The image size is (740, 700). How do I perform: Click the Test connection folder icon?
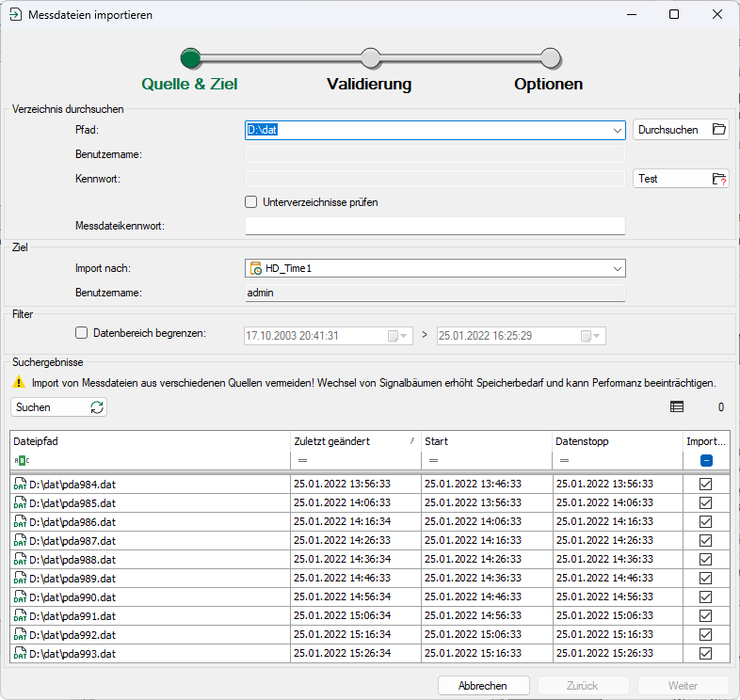(718, 179)
